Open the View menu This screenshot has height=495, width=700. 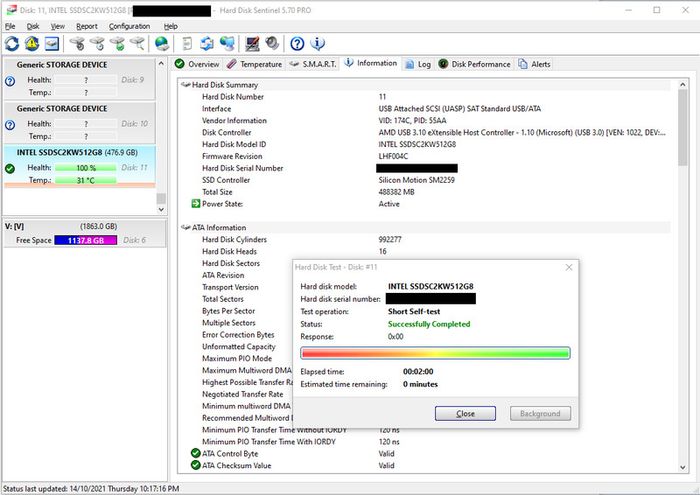click(x=58, y=26)
